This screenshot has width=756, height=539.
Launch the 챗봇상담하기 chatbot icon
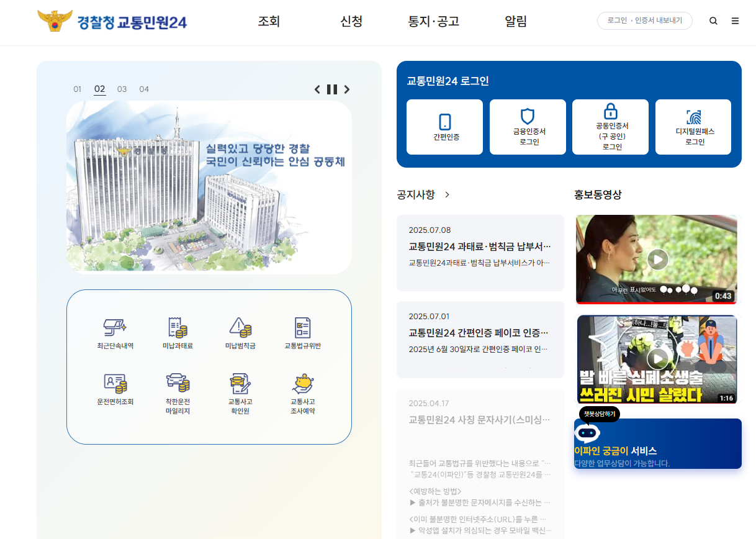(x=587, y=433)
